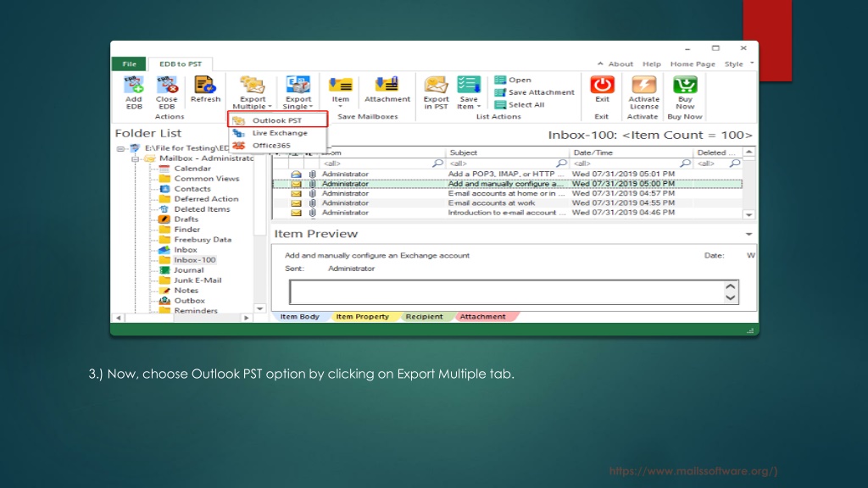The width and height of the screenshot is (868, 488).
Task: Open the Style dropdown
Action: [739, 64]
